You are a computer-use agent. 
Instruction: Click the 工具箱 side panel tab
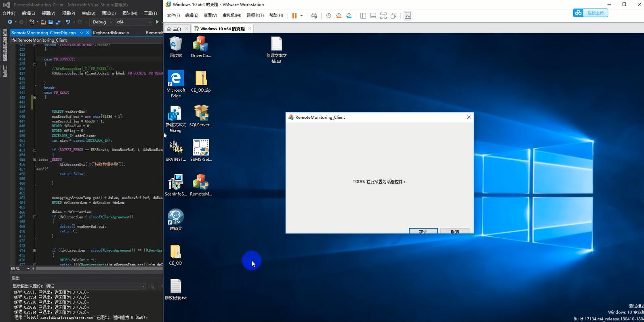point(5,71)
